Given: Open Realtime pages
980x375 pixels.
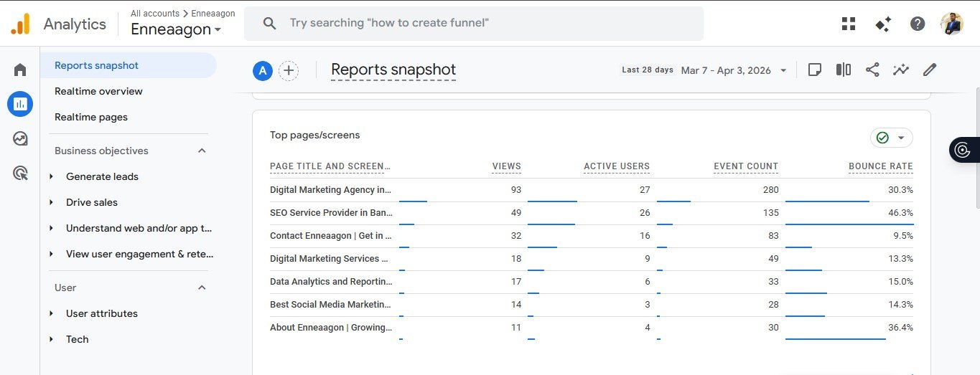Looking at the screenshot, I should (x=91, y=117).
